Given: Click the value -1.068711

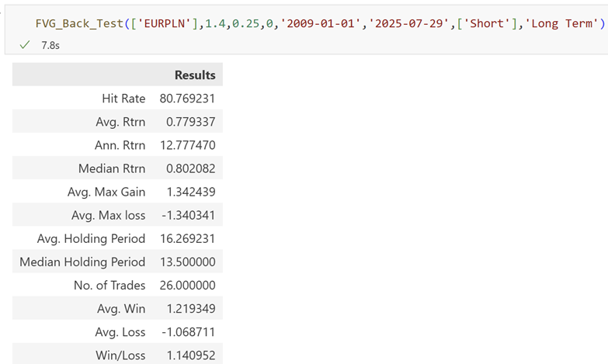Looking at the screenshot, I should coord(188,332).
